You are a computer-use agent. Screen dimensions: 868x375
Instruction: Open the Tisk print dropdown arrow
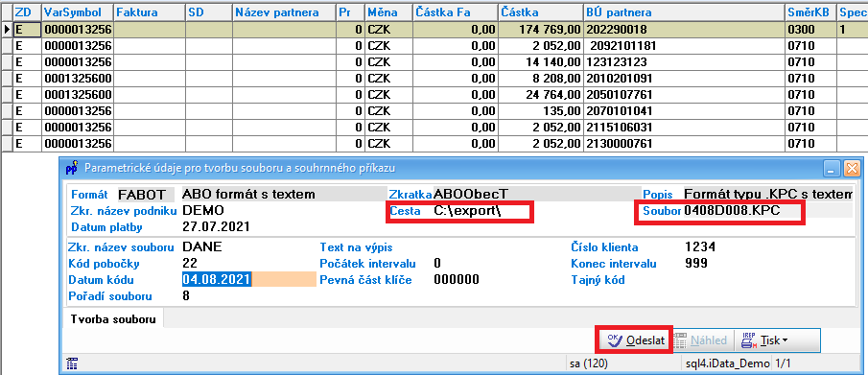coord(785,340)
